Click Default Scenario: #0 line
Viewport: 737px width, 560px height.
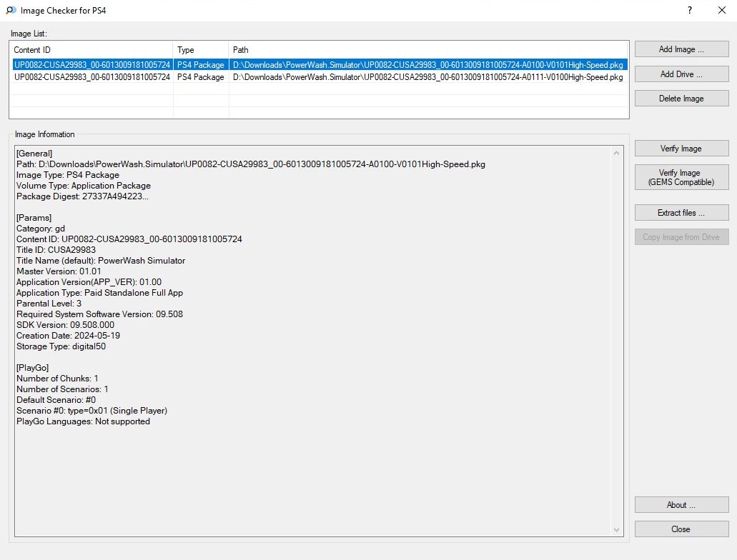coord(56,400)
